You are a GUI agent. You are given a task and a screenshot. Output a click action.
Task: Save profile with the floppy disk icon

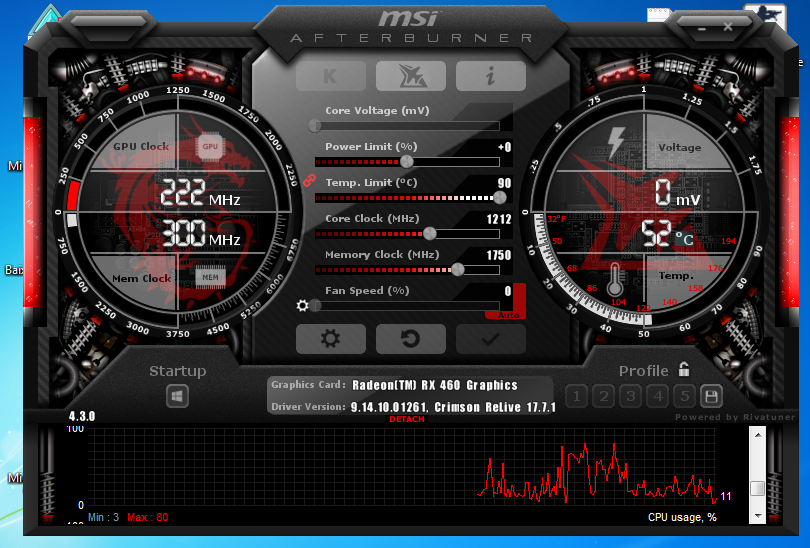click(711, 396)
